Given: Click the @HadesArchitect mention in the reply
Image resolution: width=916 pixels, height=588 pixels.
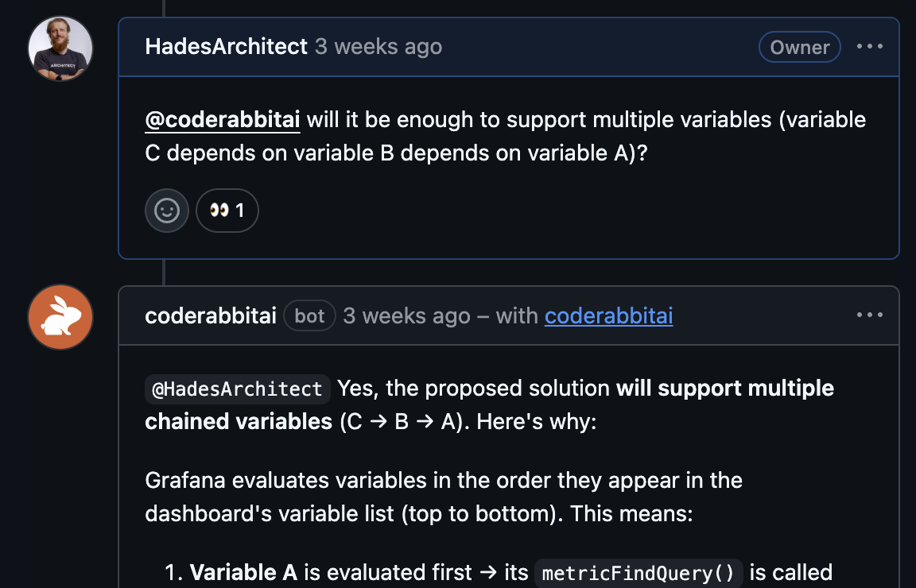Looking at the screenshot, I should (x=237, y=389).
